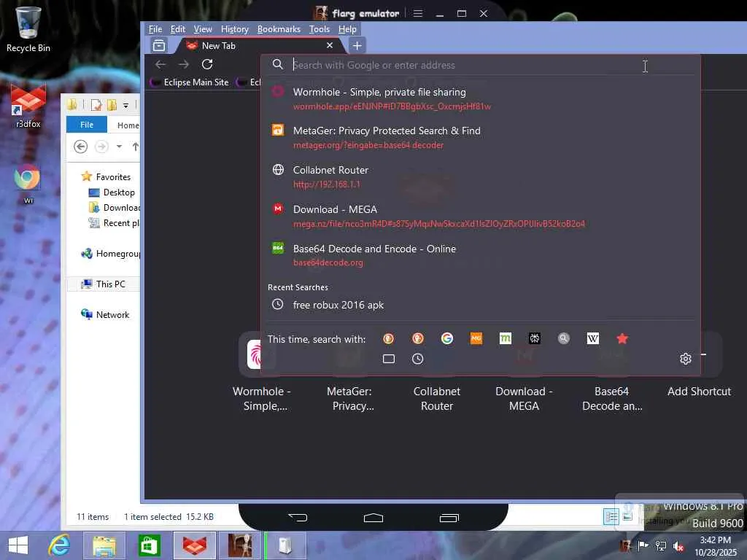Click the browser forward arrow
Viewport: 747px width, 560px height.
184,64
